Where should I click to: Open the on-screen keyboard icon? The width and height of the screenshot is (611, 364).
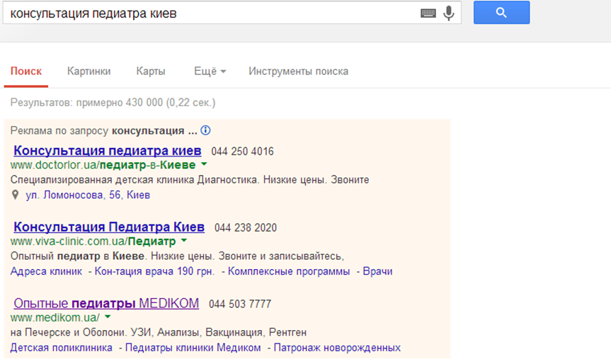point(428,13)
